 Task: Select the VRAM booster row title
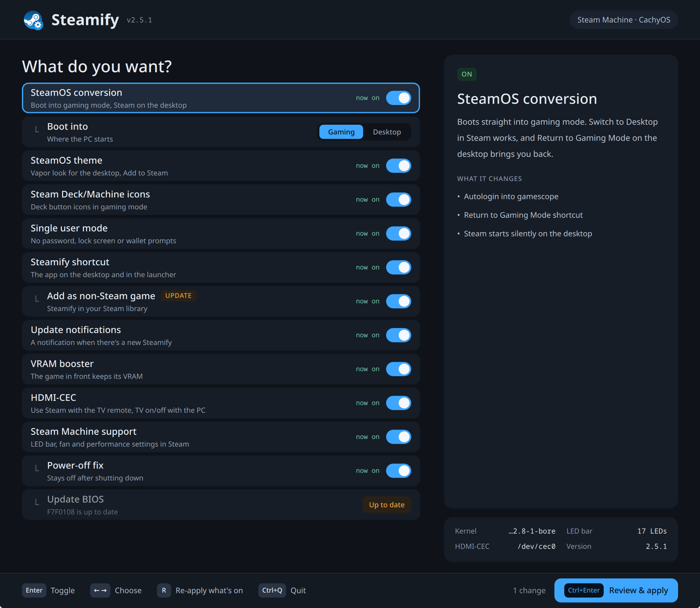pyautogui.click(x=62, y=364)
